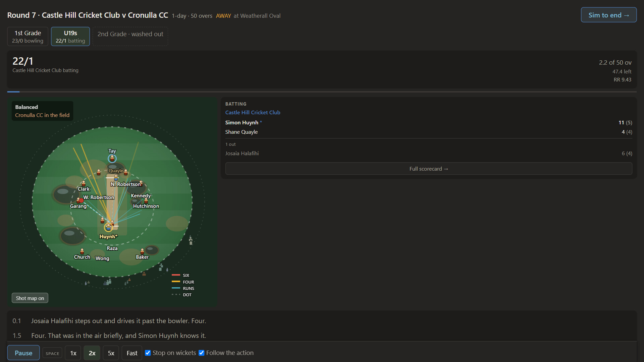644x362 pixels.
Task: Select the U19s match tab
Action: pyautogui.click(x=70, y=37)
